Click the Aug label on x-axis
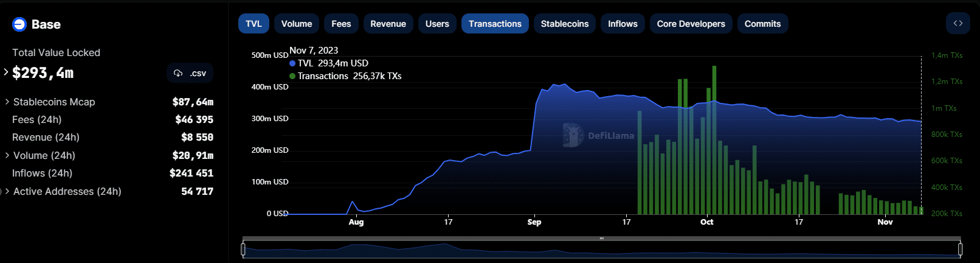 click(356, 222)
